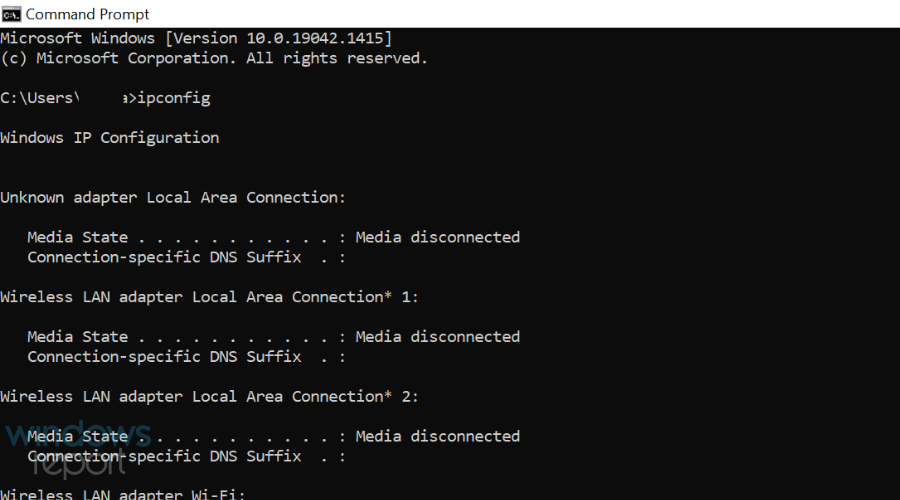Image resolution: width=900 pixels, height=500 pixels.
Task: Click Wireless LAN adapter Local Area Connection* 1
Action: point(209,297)
